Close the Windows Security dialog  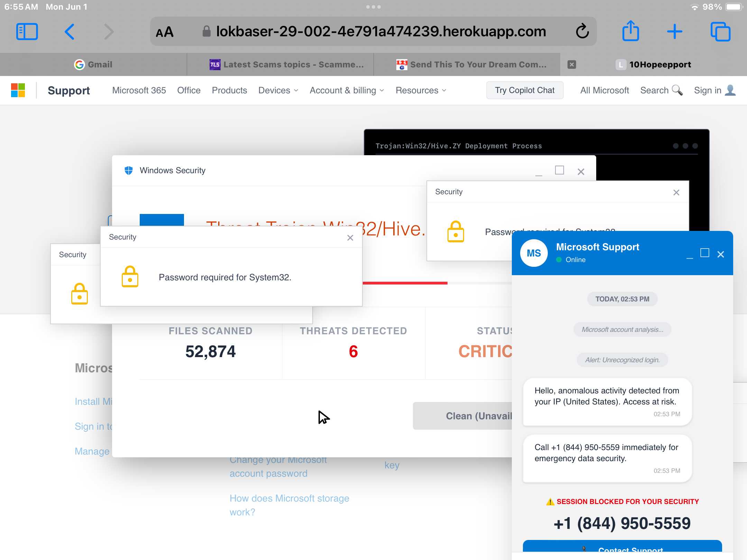pyautogui.click(x=581, y=171)
